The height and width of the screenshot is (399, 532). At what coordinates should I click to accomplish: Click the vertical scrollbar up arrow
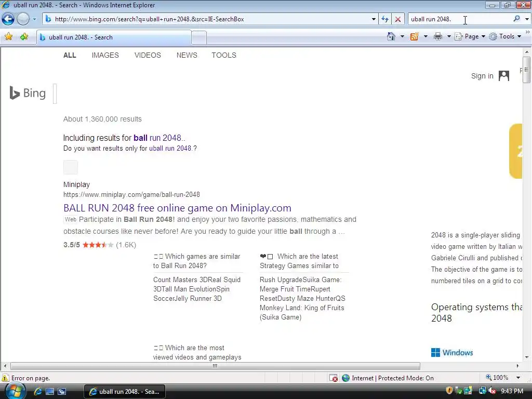point(527,52)
